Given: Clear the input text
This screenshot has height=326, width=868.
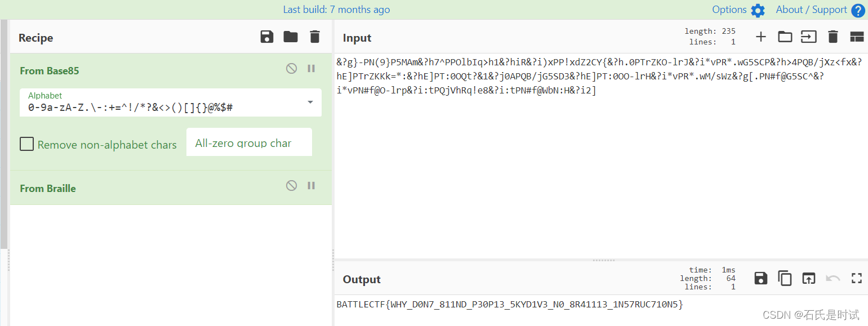Looking at the screenshot, I should (834, 36).
